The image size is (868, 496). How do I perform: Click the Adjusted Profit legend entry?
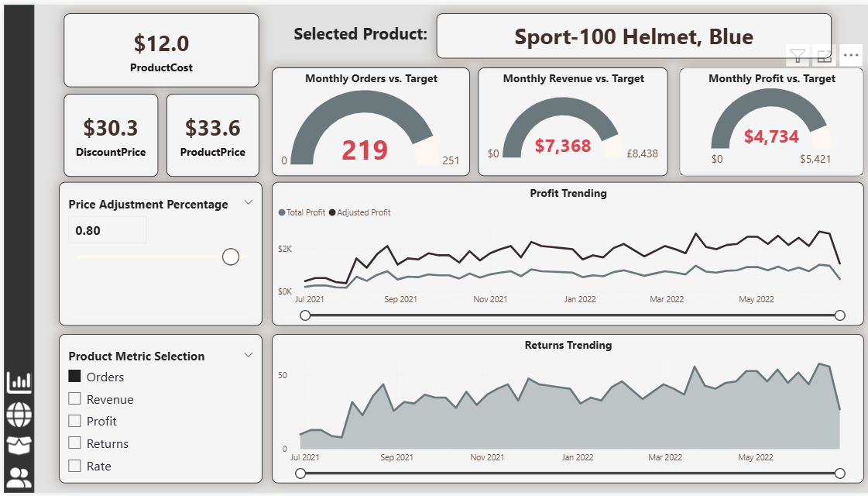[x=363, y=212]
